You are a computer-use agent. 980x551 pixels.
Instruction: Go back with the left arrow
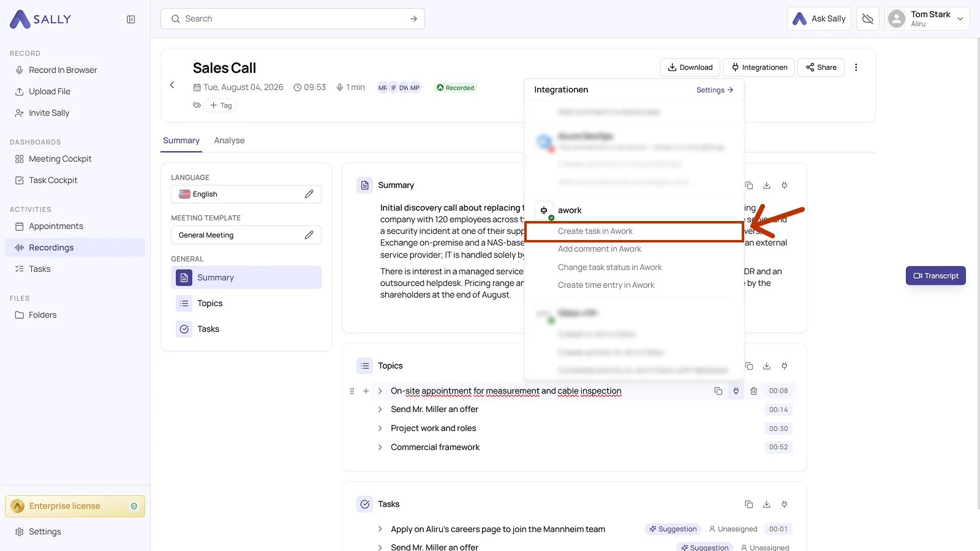(172, 85)
